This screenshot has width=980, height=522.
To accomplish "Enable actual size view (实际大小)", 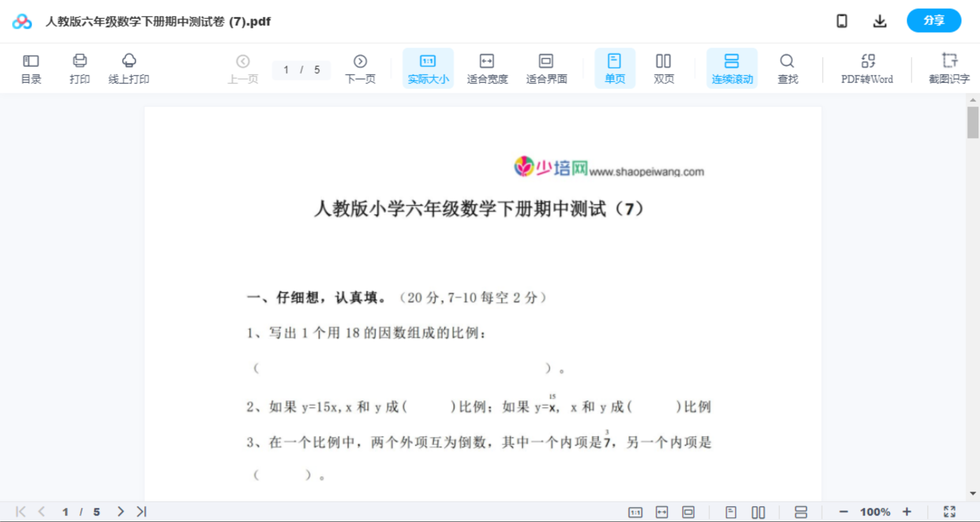I will point(427,68).
